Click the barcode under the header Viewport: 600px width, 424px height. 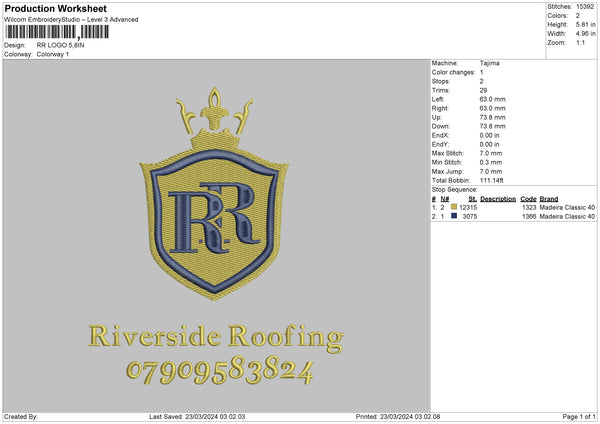[57, 32]
